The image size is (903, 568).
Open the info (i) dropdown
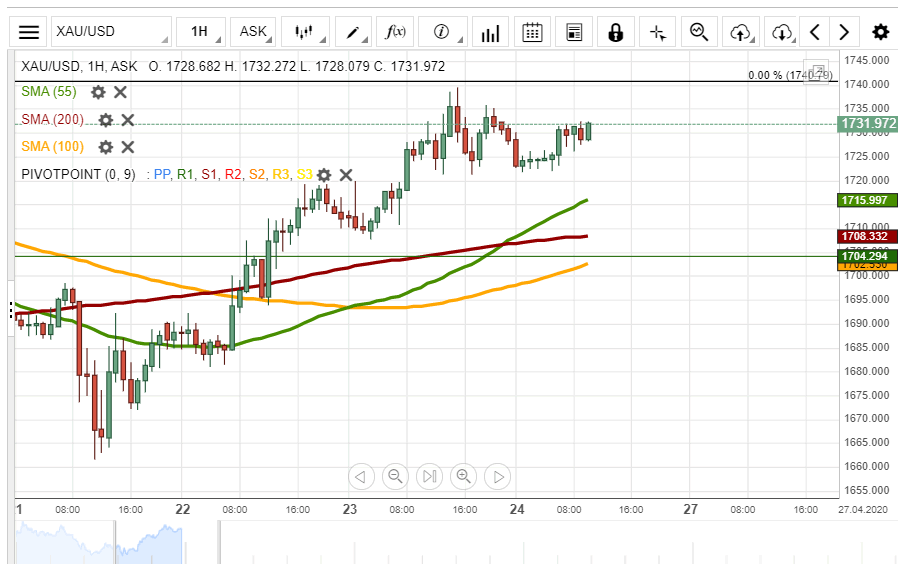pos(442,32)
